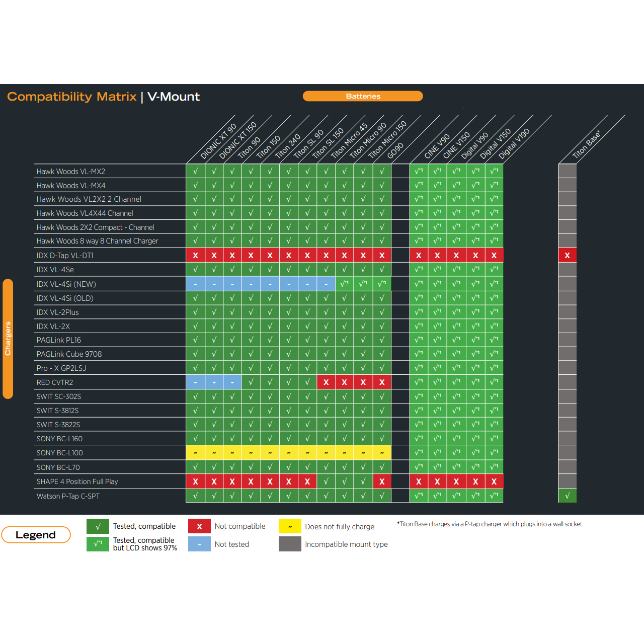Click 'Hawk Woods 2X2 Compact - Channel' label
Screen dimensions: 644x644
96,227
